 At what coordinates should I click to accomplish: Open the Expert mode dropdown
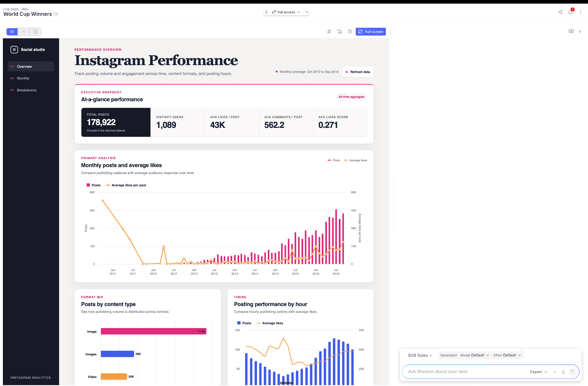coord(539,372)
